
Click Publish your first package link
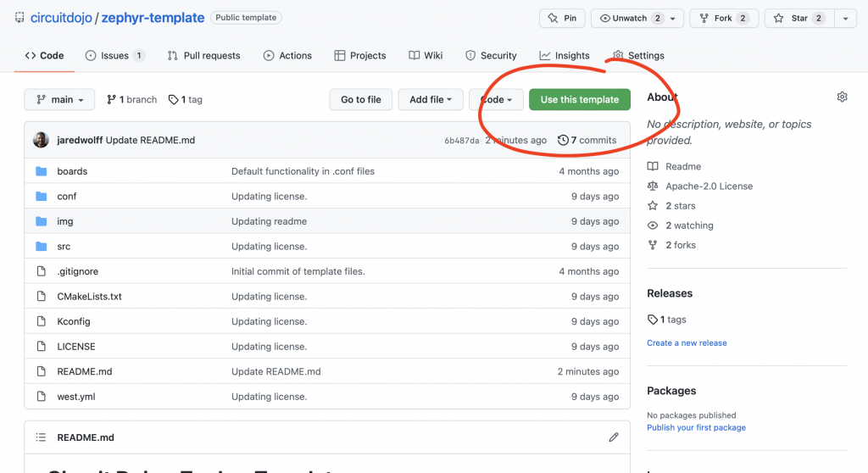696,427
